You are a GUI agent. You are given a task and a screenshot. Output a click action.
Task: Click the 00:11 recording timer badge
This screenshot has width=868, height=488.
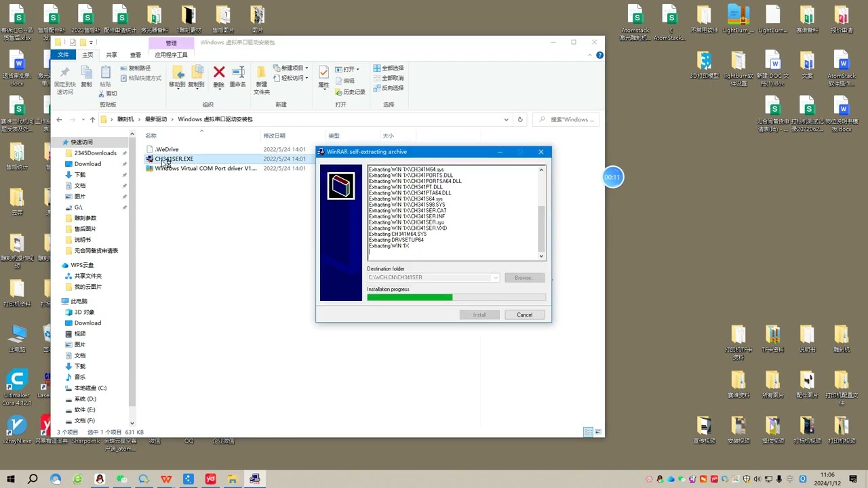(x=612, y=177)
